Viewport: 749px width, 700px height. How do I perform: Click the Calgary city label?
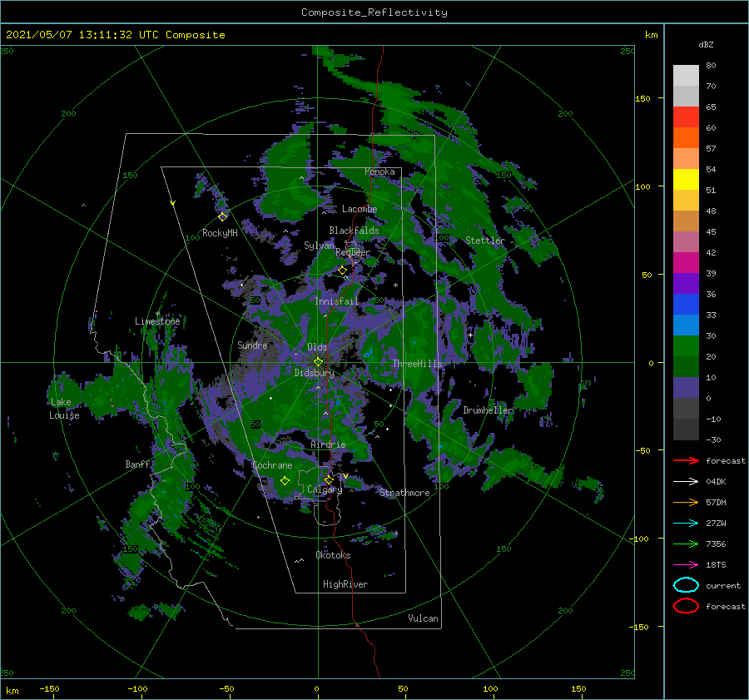point(325,489)
